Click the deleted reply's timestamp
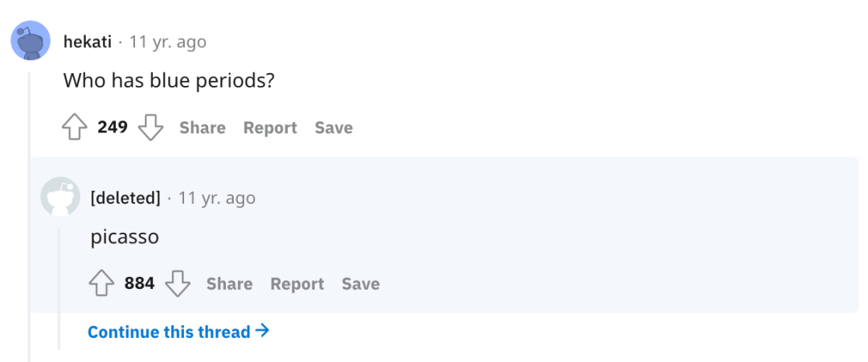868x362 pixels. 216,197
